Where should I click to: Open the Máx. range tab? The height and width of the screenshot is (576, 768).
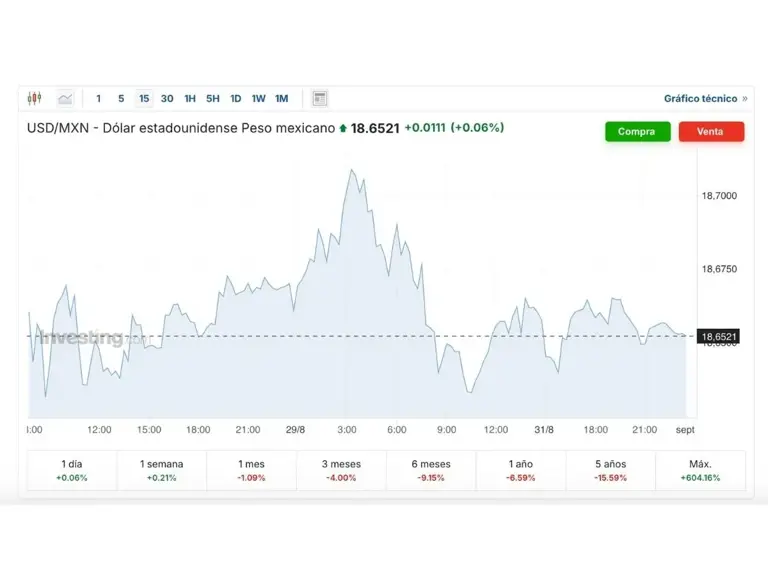700,470
